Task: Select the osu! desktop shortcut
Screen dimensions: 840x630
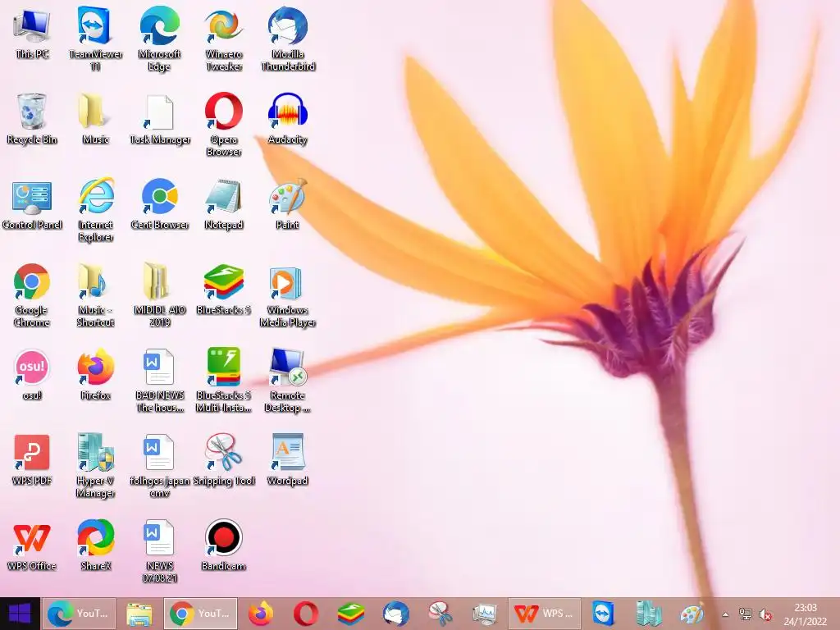Action: pyautogui.click(x=32, y=375)
